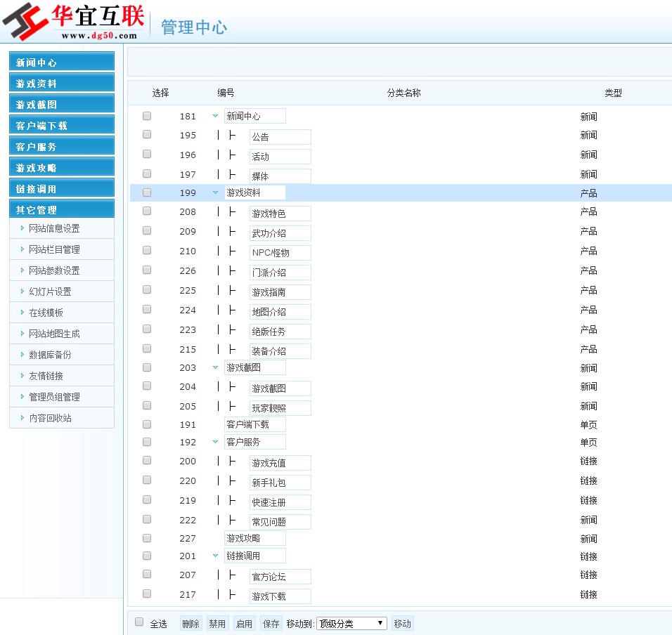
Task: Collapse the 游戏截图 category arrow in row 203
Action: pyautogui.click(x=216, y=367)
